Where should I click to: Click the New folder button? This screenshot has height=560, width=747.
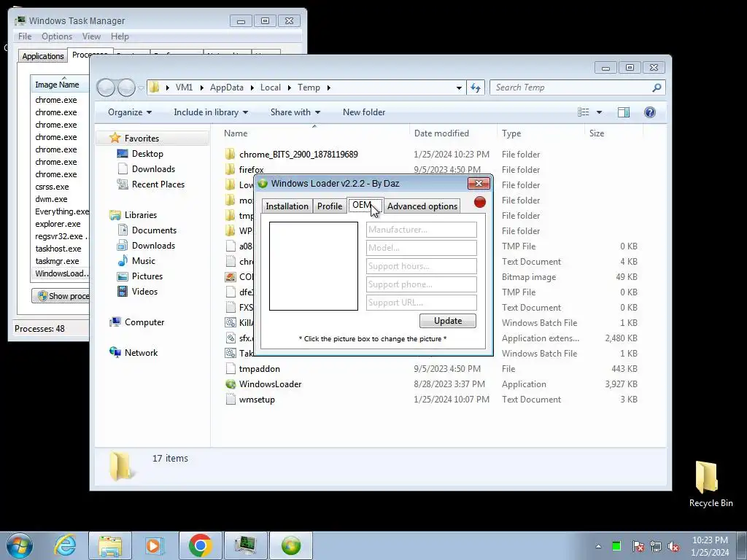364,112
